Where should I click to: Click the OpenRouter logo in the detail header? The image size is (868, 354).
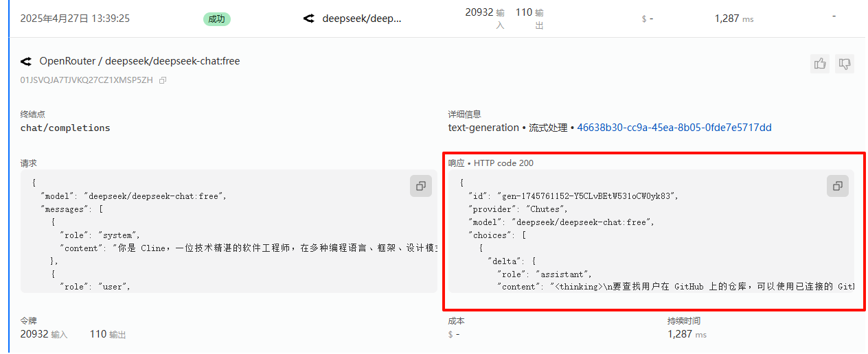(x=26, y=61)
